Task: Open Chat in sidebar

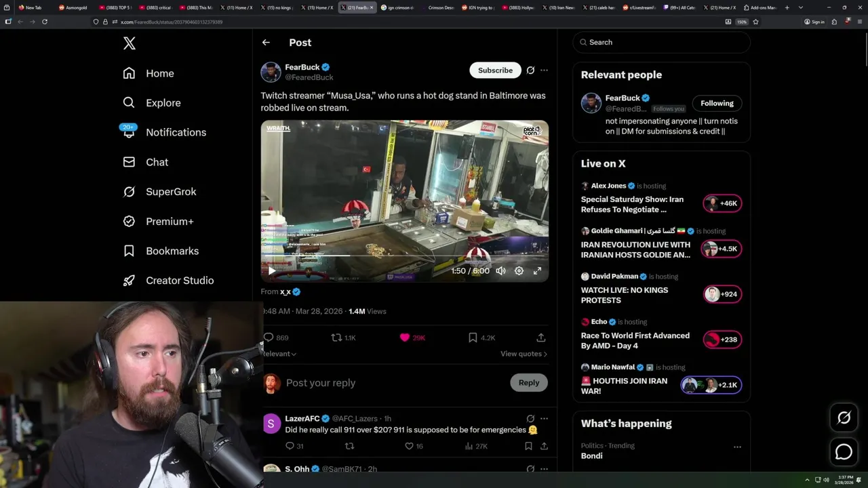Action: coord(146,162)
